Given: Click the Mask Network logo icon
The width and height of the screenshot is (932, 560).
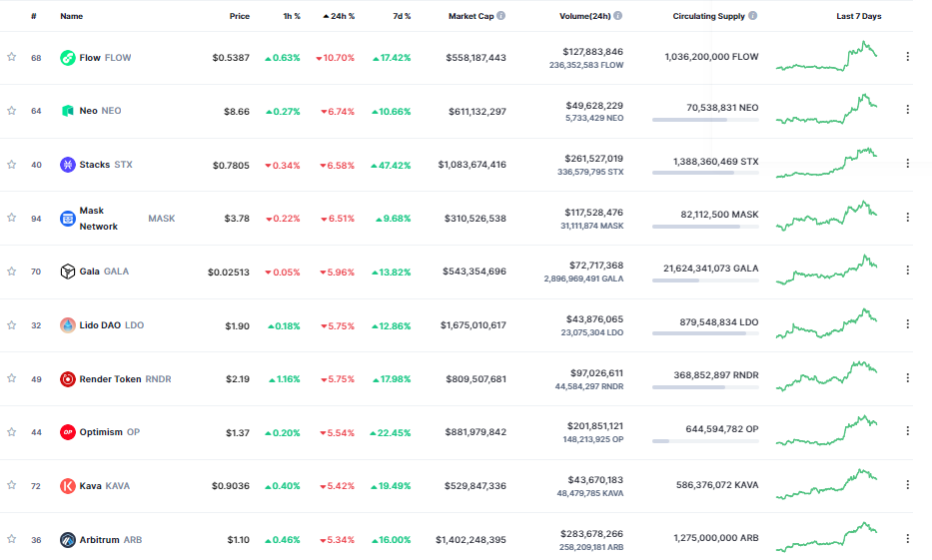Looking at the screenshot, I should point(68,219).
